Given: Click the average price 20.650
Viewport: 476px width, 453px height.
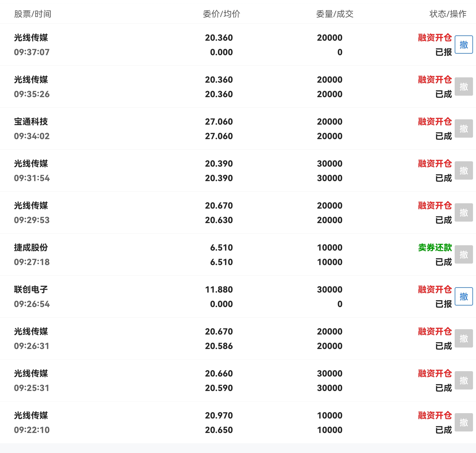Looking at the screenshot, I should pyautogui.click(x=219, y=430).
